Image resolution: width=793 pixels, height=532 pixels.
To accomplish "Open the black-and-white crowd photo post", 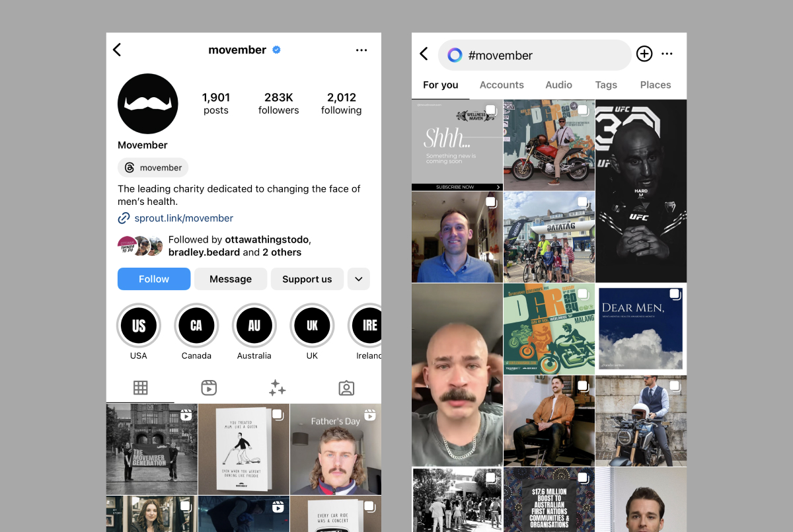I will click(x=457, y=500).
